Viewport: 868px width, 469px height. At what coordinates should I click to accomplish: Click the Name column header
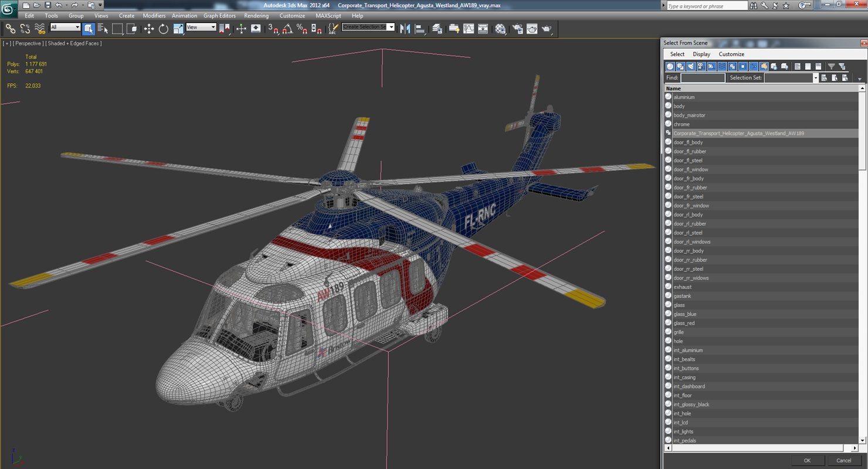pyautogui.click(x=761, y=89)
